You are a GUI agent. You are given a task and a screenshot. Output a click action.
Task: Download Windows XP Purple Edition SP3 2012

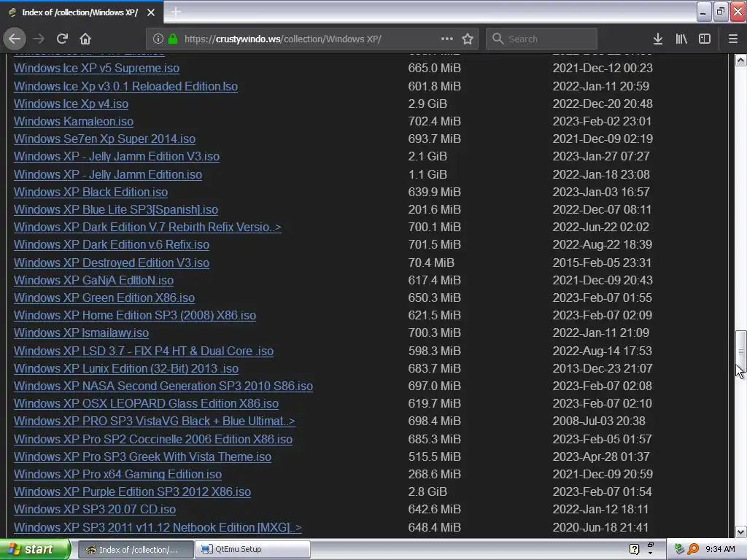[133, 492]
